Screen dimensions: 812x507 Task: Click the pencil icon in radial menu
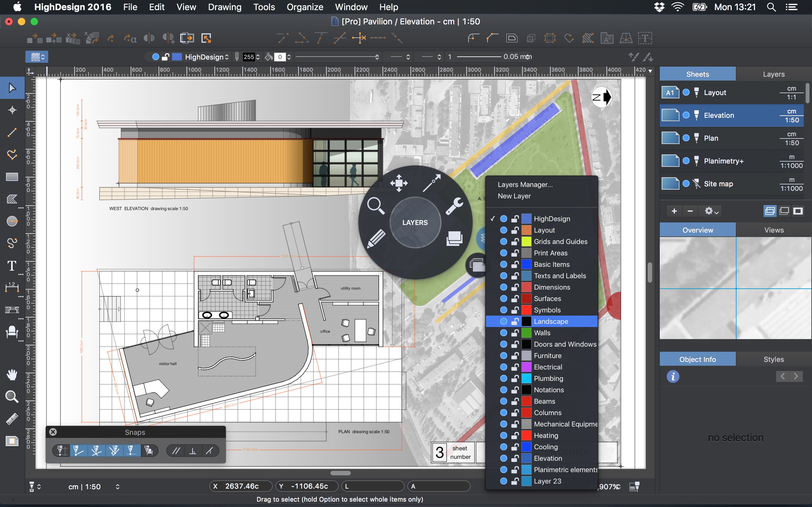coord(376,238)
